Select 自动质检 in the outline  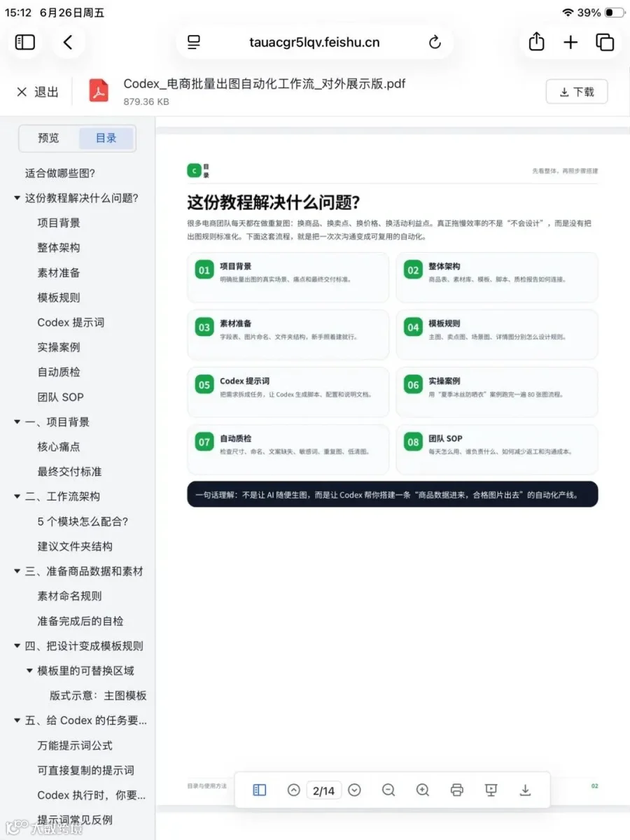(x=59, y=372)
